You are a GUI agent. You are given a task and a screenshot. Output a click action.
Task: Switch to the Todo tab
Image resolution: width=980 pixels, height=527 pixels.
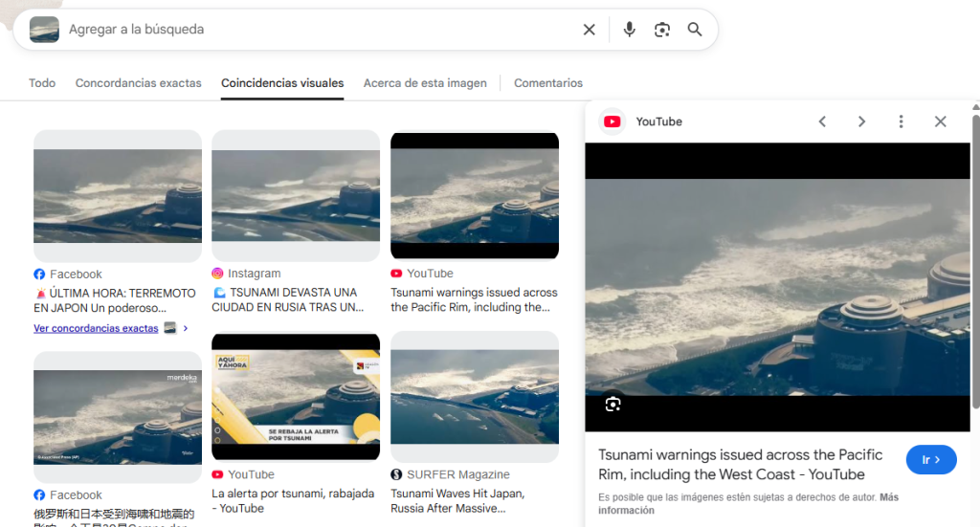point(42,83)
